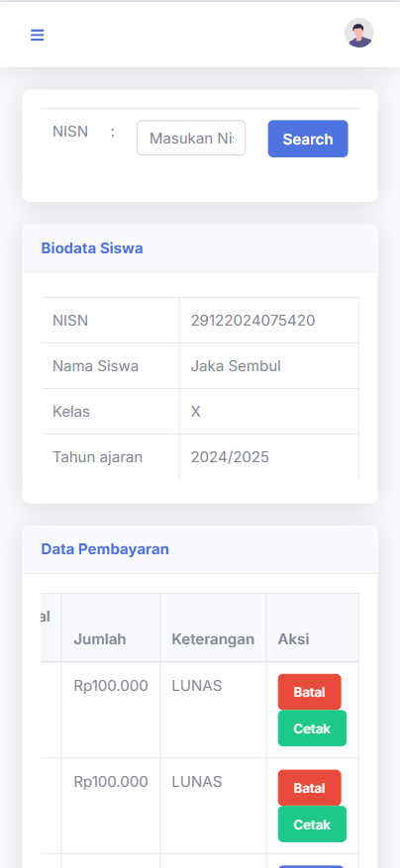This screenshot has height=868, width=400.
Task: Select the Data Pembayaran card heading
Action: 105,549
